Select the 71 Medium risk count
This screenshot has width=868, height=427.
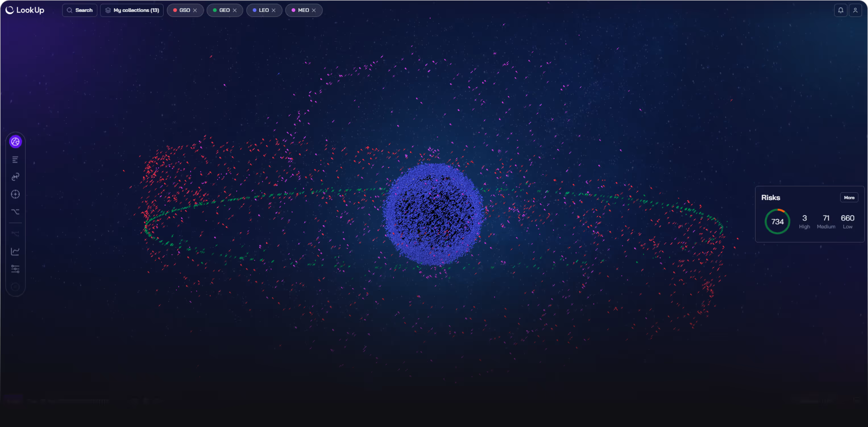(x=826, y=222)
